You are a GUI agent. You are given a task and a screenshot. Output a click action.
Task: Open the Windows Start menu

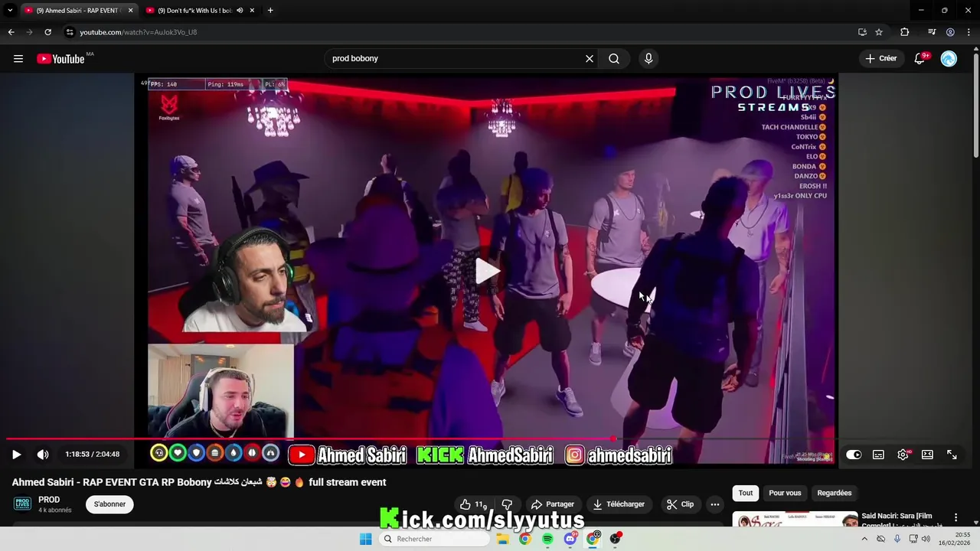(366, 539)
